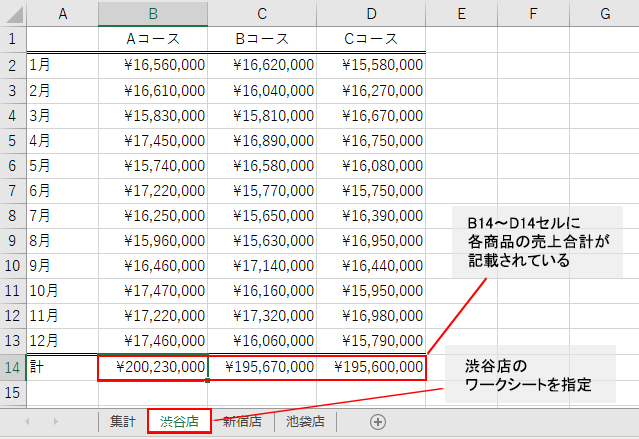
Task: Switch to the 新宿店 sheet tab
Action: coord(242,422)
